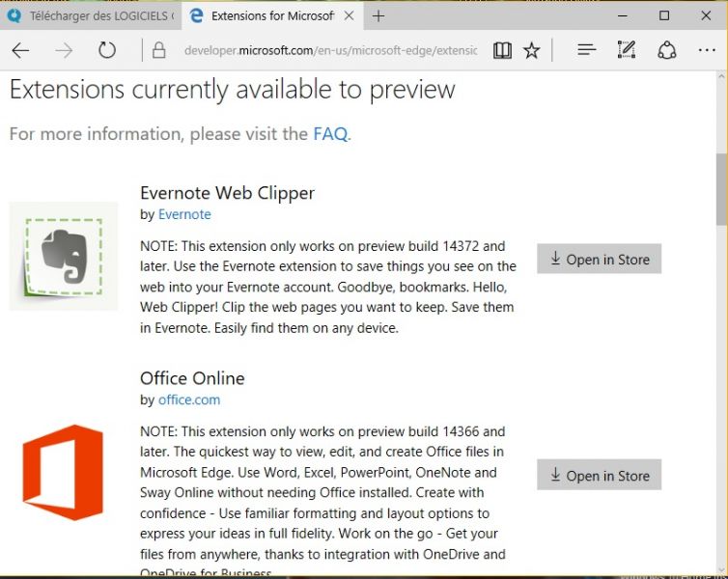This screenshot has height=579, width=728.
Task: Click favicon of Télécharger des LOGICIELS tab
Action: click(14, 15)
